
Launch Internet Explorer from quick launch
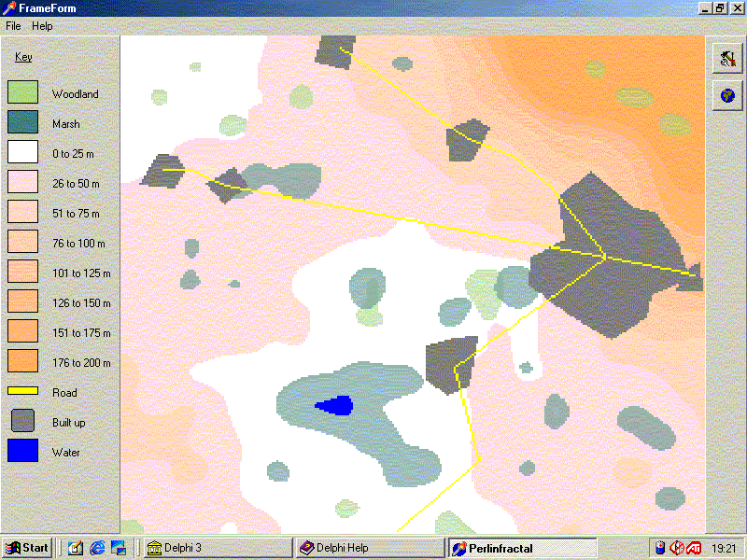97,548
